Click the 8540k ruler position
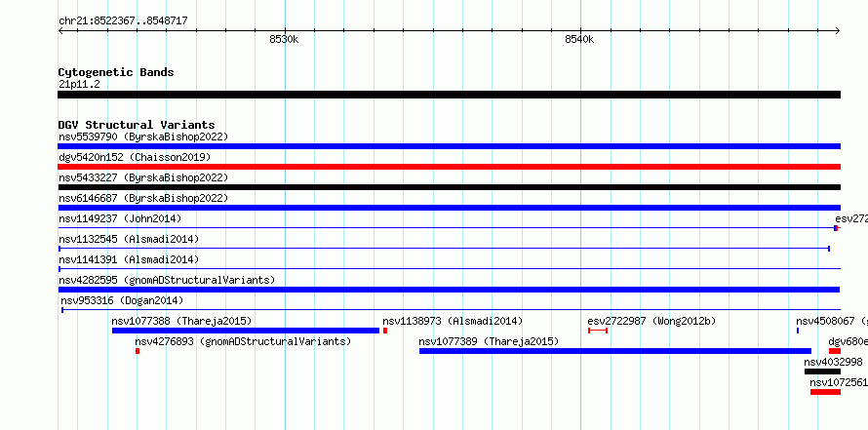 click(x=579, y=39)
